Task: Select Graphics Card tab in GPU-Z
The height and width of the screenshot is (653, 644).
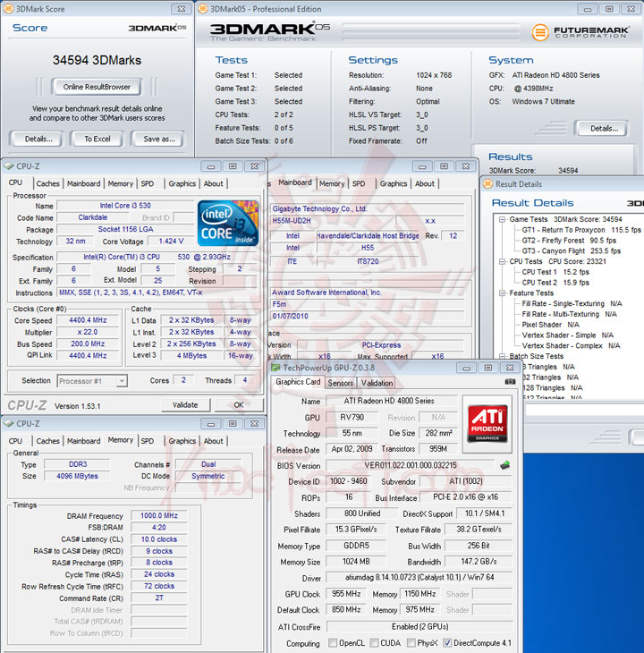Action: tap(298, 382)
